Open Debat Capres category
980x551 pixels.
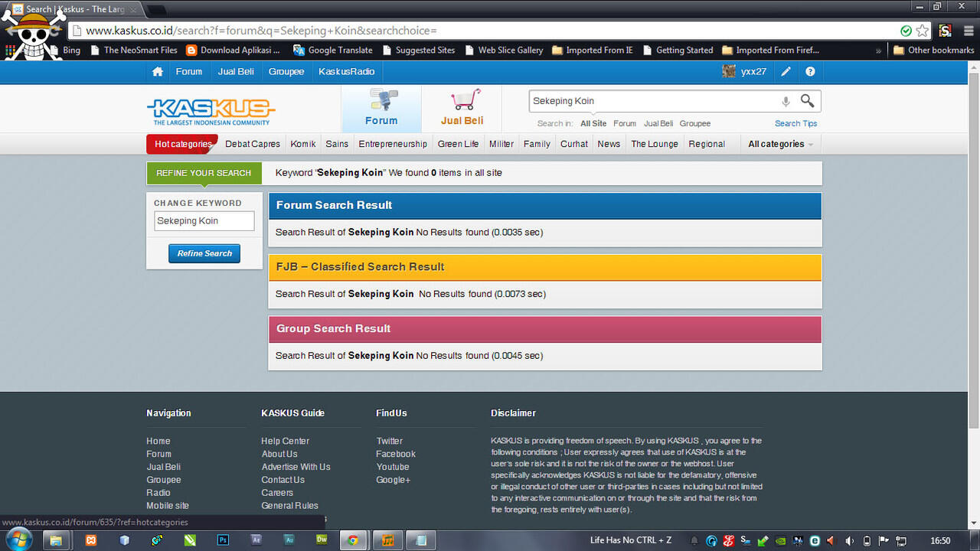pos(253,144)
